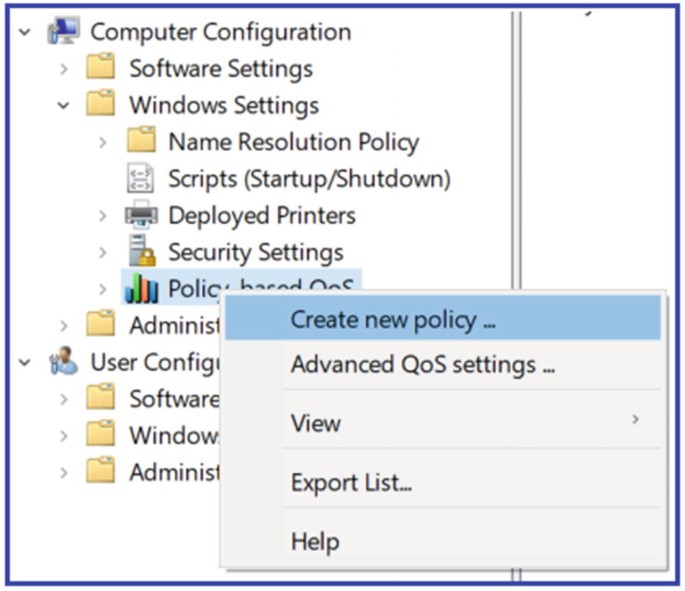Select Export List from the context menu
Viewport: 685px width, 591px height.
pos(351,483)
